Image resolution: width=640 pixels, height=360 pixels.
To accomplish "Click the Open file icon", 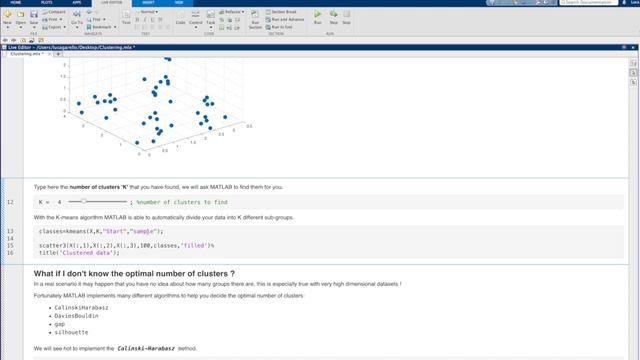I will (x=20, y=14).
